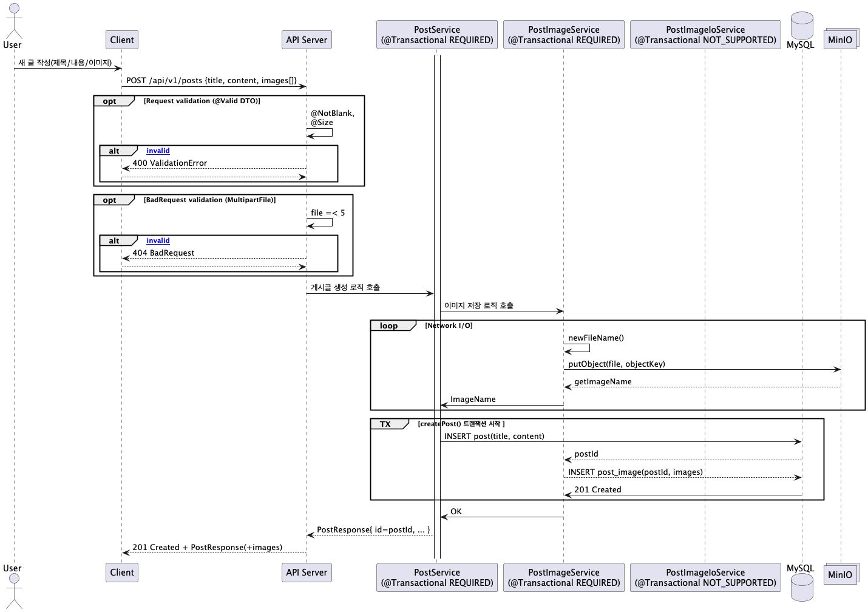Click the loop frame label tab
Viewport: 868px width, 612px height.
click(x=393, y=325)
